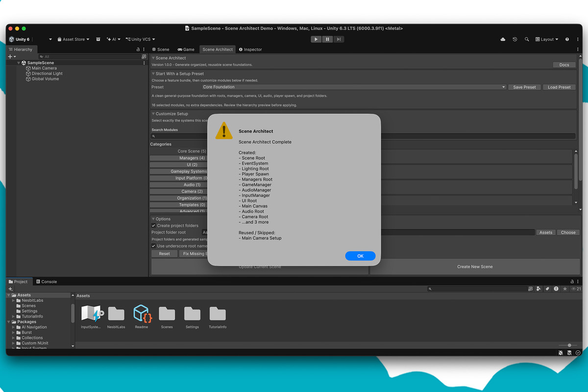Screen dimensions: 588x392
Task: Pause the editor playback
Action: (327, 39)
